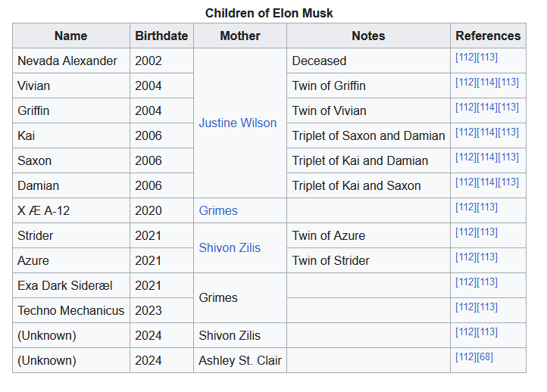
Task: Open the Justine Wilson link
Action: 237,123
